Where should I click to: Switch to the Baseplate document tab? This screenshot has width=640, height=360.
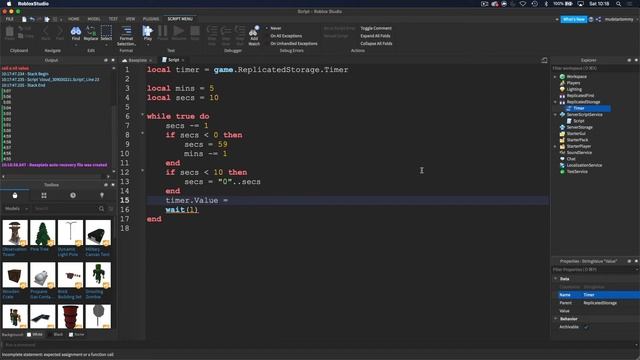tap(136, 60)
